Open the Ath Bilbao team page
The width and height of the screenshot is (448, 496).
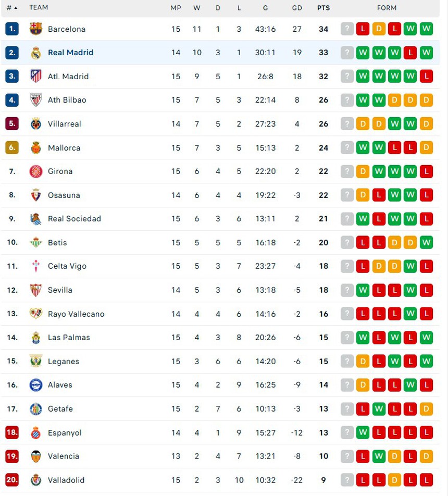pyautogui.click(x=67, y=100)
